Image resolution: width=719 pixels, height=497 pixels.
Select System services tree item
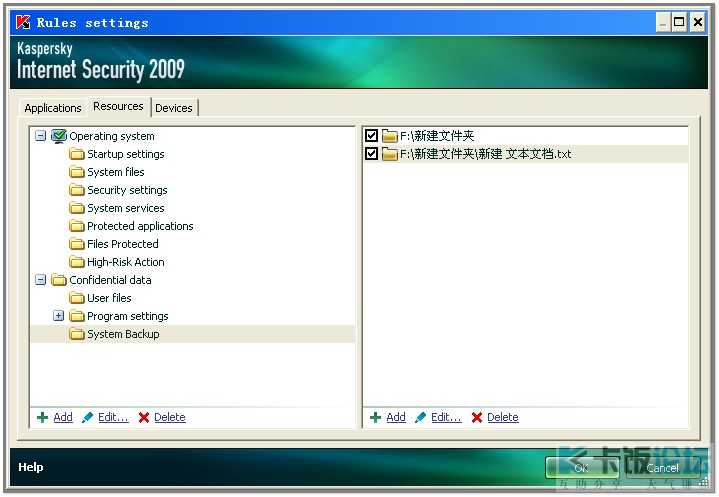[x=126, y=208]
